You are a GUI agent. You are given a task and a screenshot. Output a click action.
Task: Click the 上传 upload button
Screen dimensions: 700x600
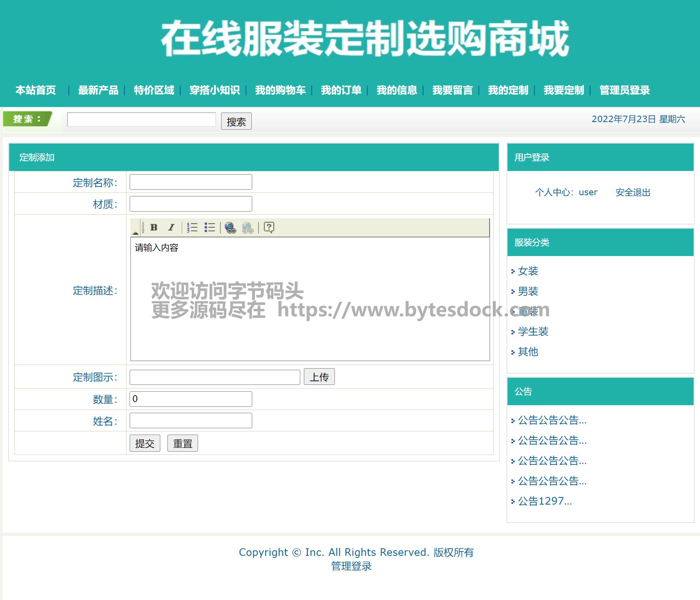point(319,377)
